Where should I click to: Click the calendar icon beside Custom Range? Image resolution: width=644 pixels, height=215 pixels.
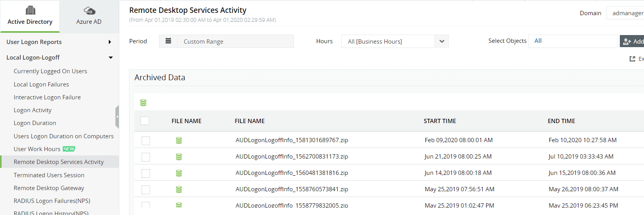point(168,41)
